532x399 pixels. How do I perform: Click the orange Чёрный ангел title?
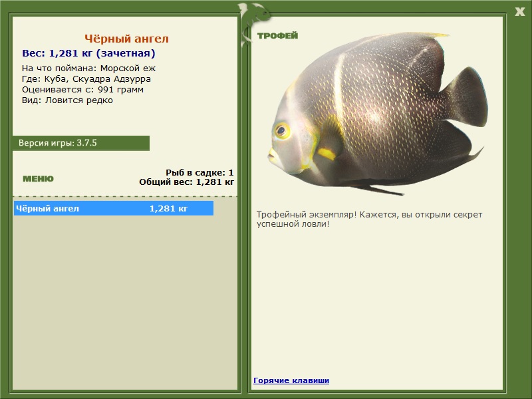click(126, 39)
